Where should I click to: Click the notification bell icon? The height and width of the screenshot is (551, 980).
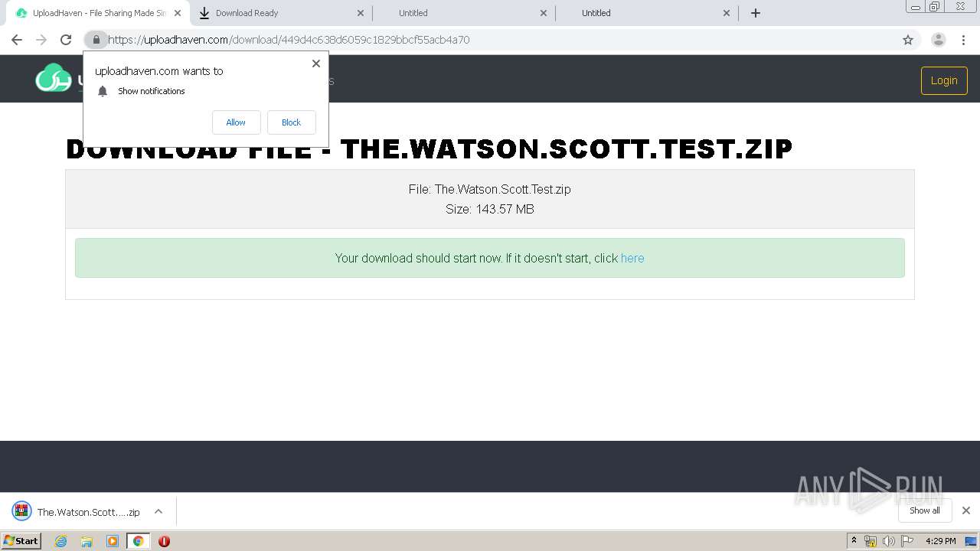pos(103,91)
